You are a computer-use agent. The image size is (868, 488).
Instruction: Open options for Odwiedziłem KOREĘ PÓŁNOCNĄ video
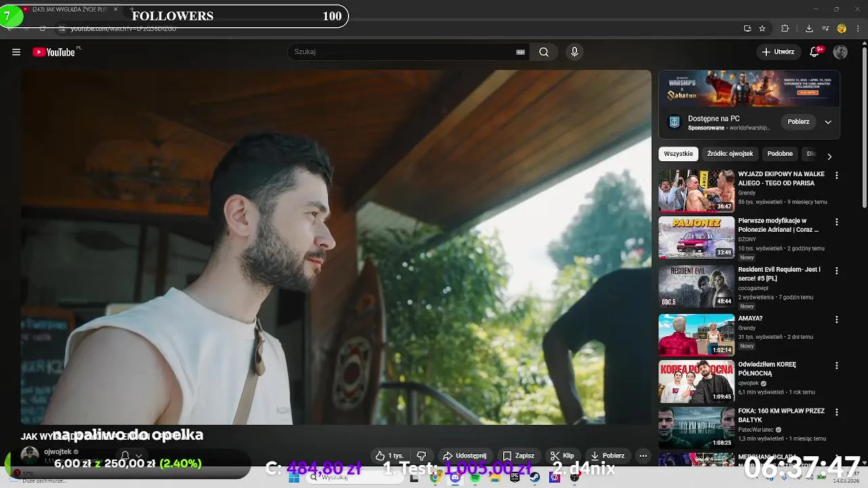(x=836, y=365)
